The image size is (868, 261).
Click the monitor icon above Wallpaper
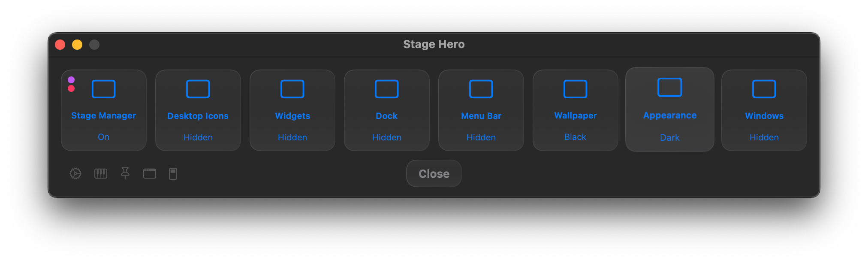(x=575, y=89)
